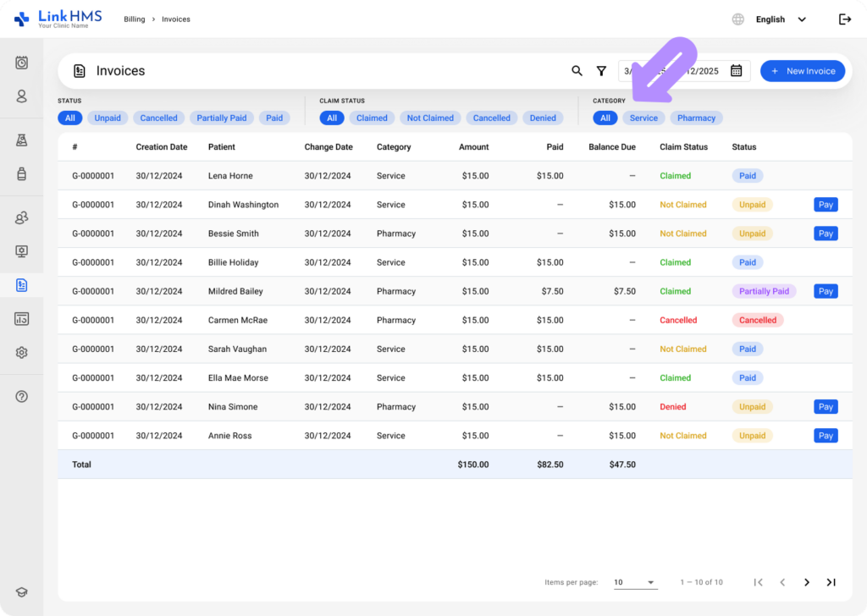Click the Partially Paid status badge
This screenshot has width=867, height=616.
point(765,291)
